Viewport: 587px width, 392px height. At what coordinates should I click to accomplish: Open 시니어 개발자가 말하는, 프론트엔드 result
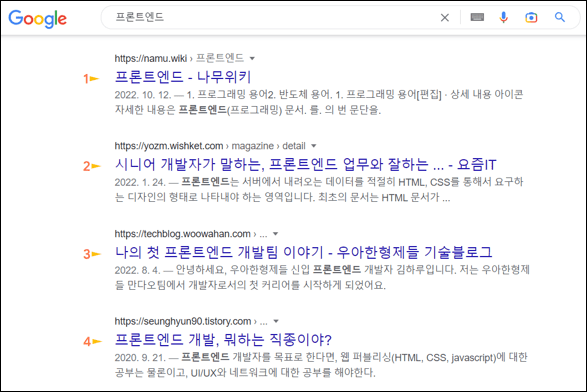(305, 164)
